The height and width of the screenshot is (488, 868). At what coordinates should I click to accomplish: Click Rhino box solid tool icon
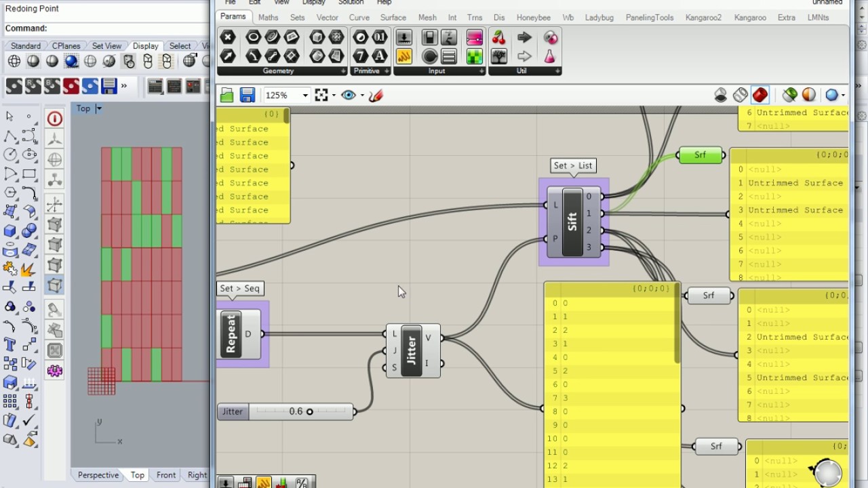click(10, 231)
